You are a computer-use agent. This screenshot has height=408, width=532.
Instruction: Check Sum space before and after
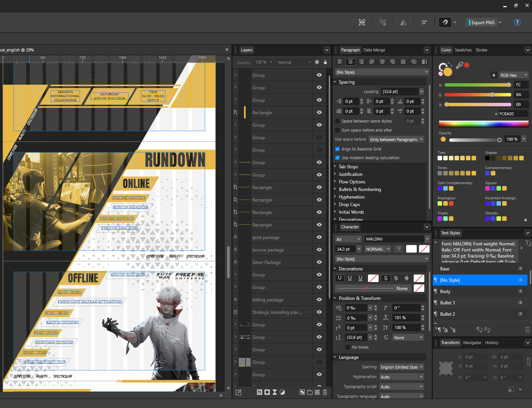337,130
